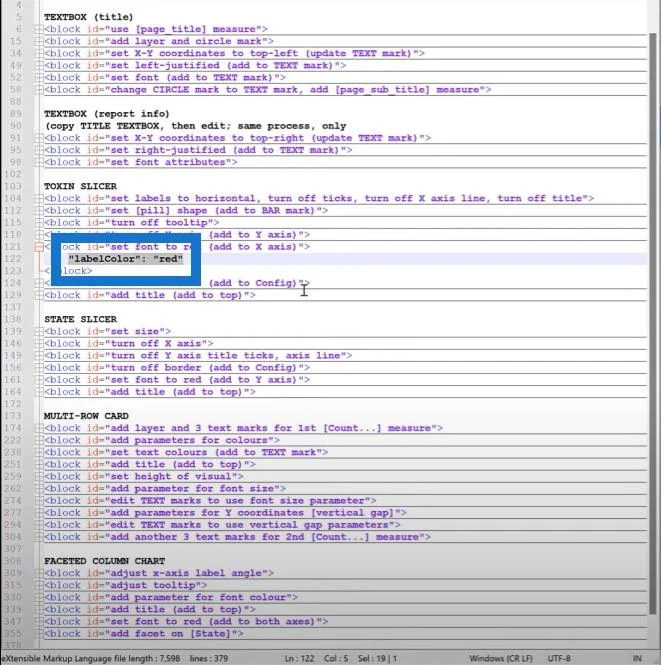Click the 'STATE SLICER' heading line
The height and width of the screenshot is (665, 661).
click(81, 319)
